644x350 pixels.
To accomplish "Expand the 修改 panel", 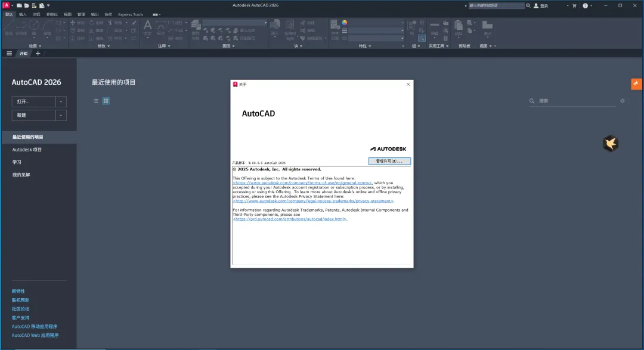I will pyautogui.click(x=104, y=46).
